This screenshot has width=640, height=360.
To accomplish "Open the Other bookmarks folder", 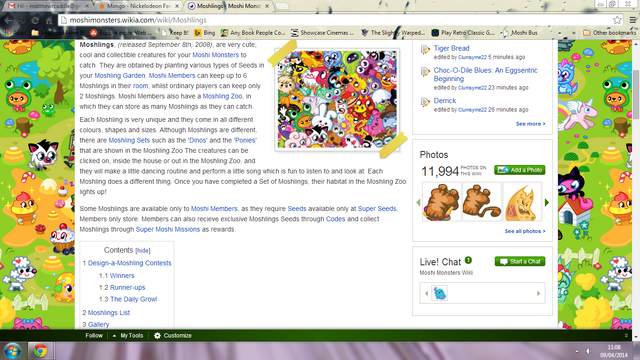I will tap(610, 33).
